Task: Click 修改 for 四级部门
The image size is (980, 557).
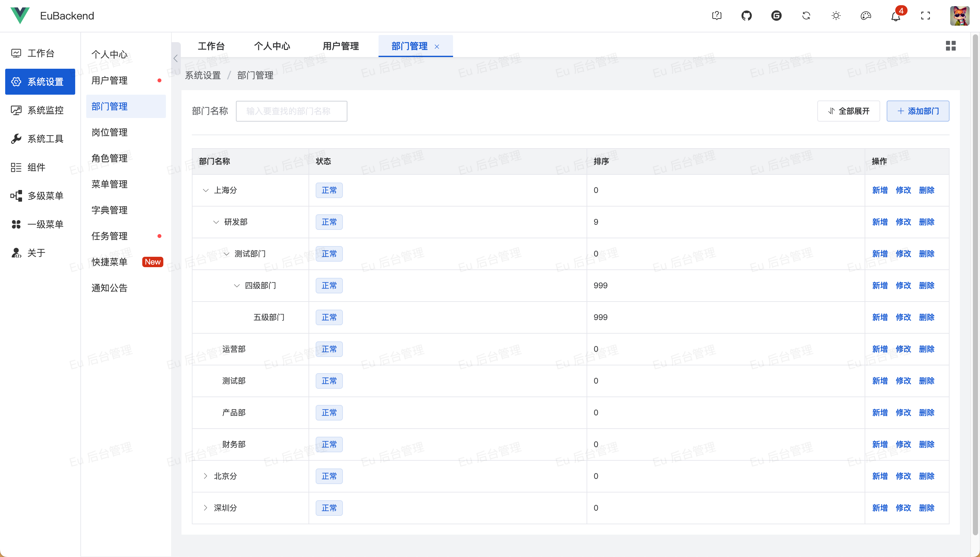Action: point(903,285)
